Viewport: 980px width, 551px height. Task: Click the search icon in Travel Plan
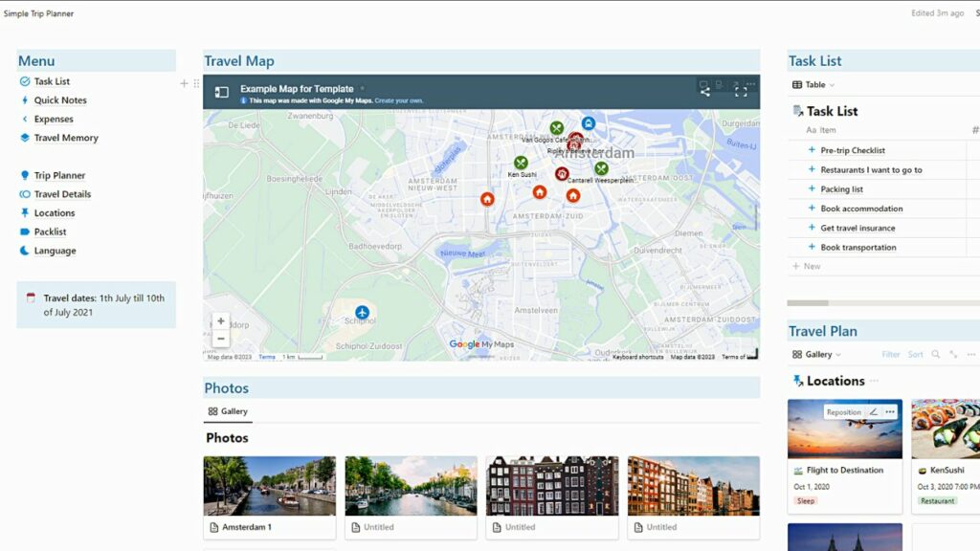point(936,354)
